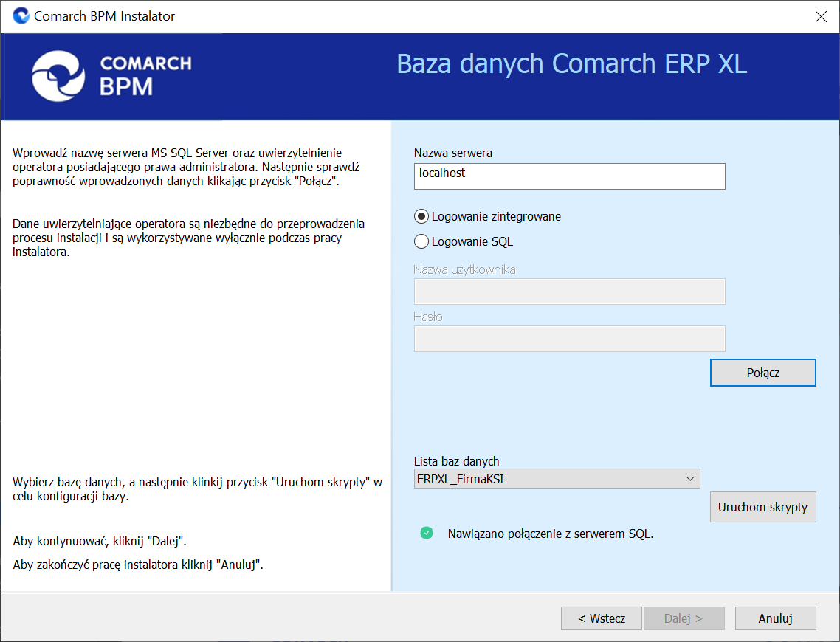This screenshot has width=840, height=642.
Task: Click the Nazwa użytkownika input field
Action: pyautogui.click(x=569, y=291)
